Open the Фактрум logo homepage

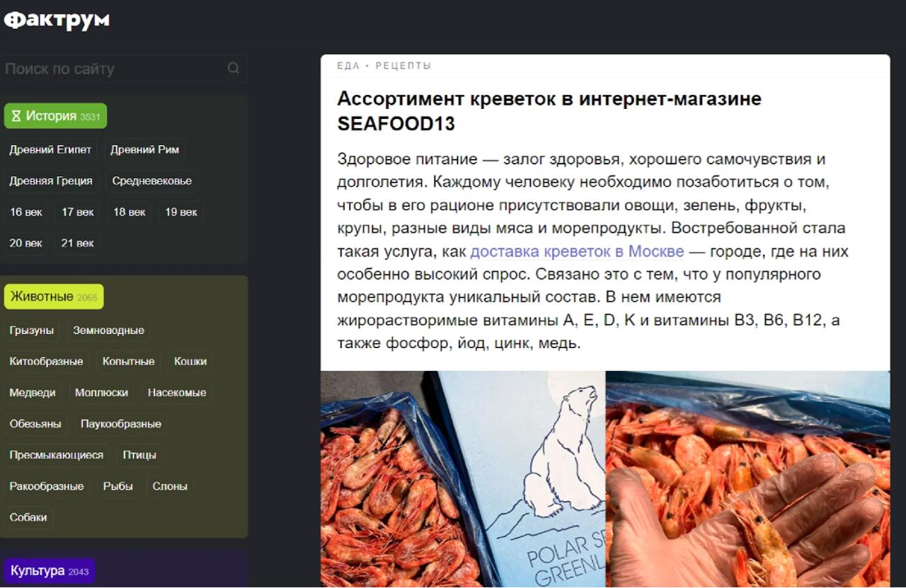[x=57, y=20]
